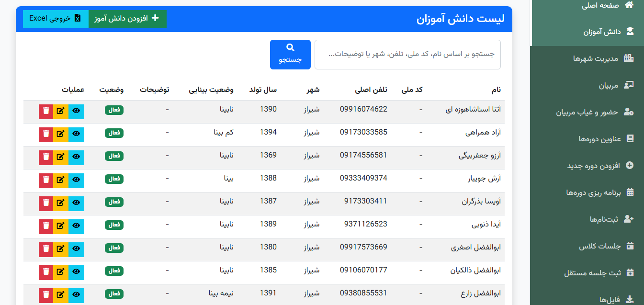
Task: Open جلسات کلاس in the sidebar
Action: pos(587,246)
